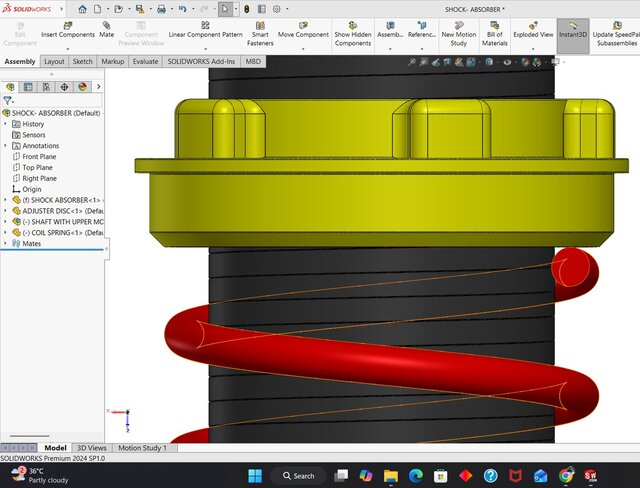Choose the Move Component tool

[303, 30]
